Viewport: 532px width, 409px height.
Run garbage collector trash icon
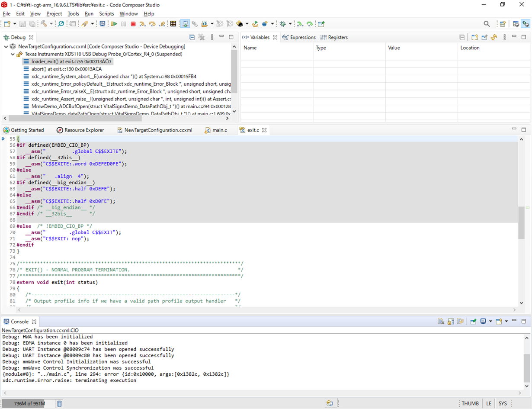pos(59,403)
